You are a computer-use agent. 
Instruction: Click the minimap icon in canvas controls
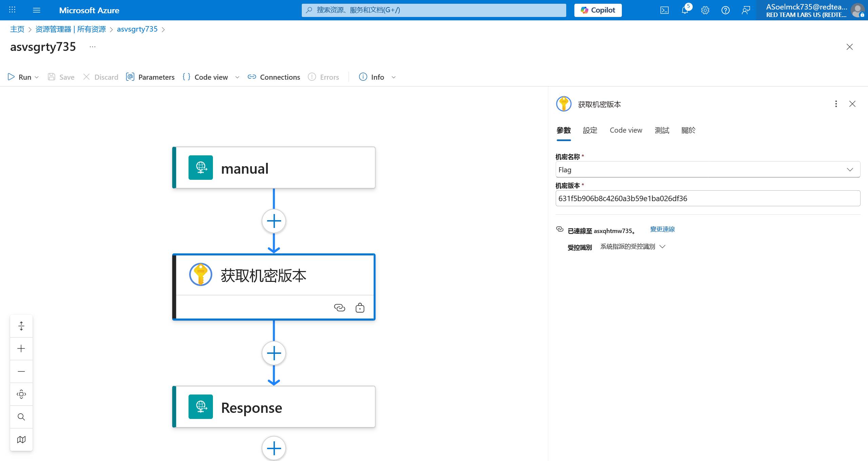21,439
